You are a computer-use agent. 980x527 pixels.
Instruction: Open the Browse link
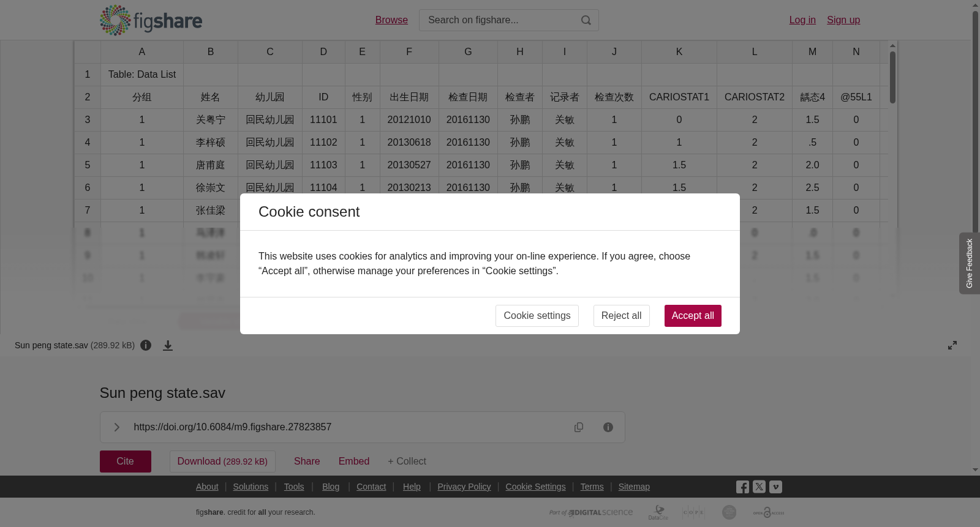(391, 20)
